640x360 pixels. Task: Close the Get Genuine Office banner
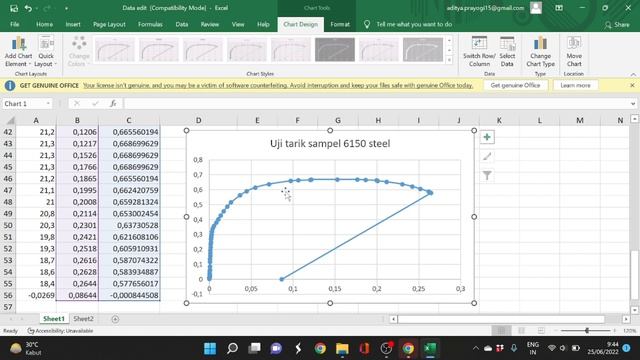click(632, 85)
